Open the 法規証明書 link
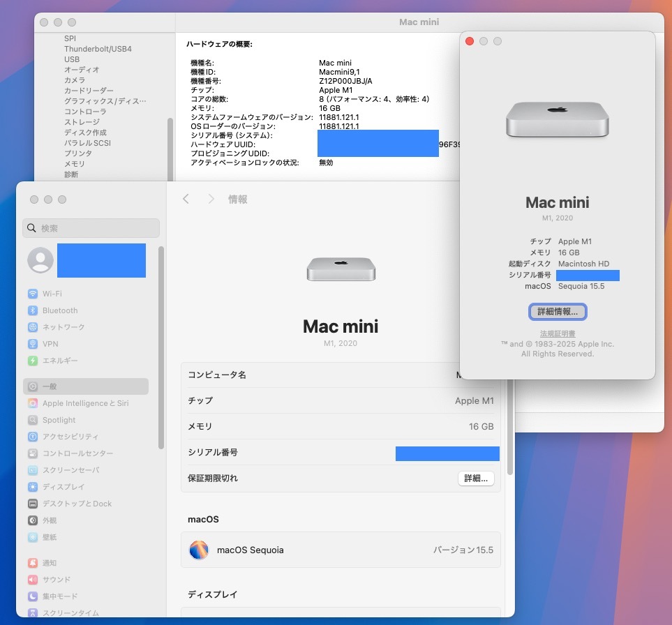Screen dimensions: 672x625 point(558,333)
